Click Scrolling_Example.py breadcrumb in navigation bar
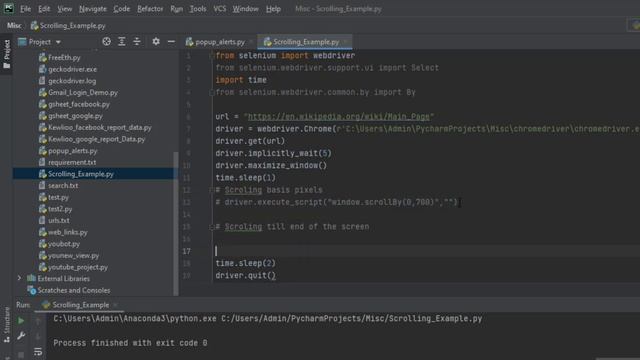The width and height of the screenshot is (640, 360). coord(68,26)
